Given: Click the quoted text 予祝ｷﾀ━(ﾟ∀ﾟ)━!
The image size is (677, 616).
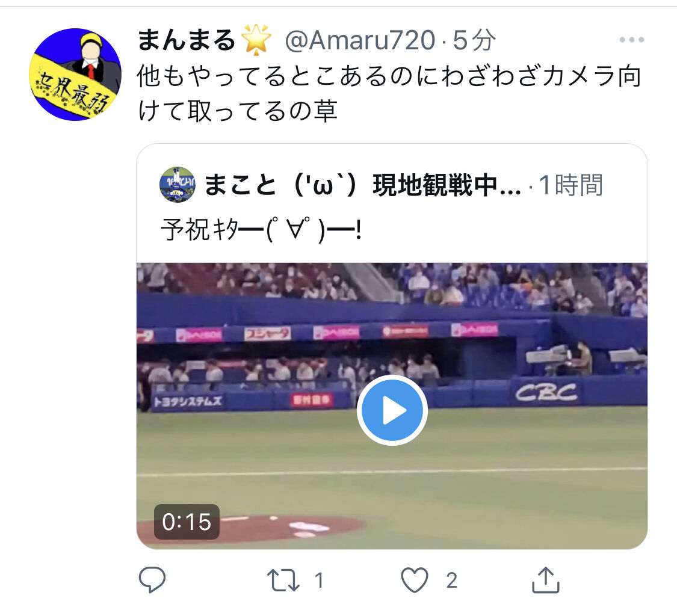Looking at the screenshot, I should [261, 230].
